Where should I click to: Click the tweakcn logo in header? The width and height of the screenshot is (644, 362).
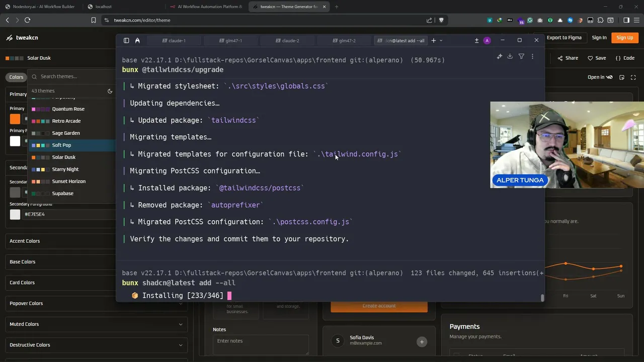click(22, 38)
